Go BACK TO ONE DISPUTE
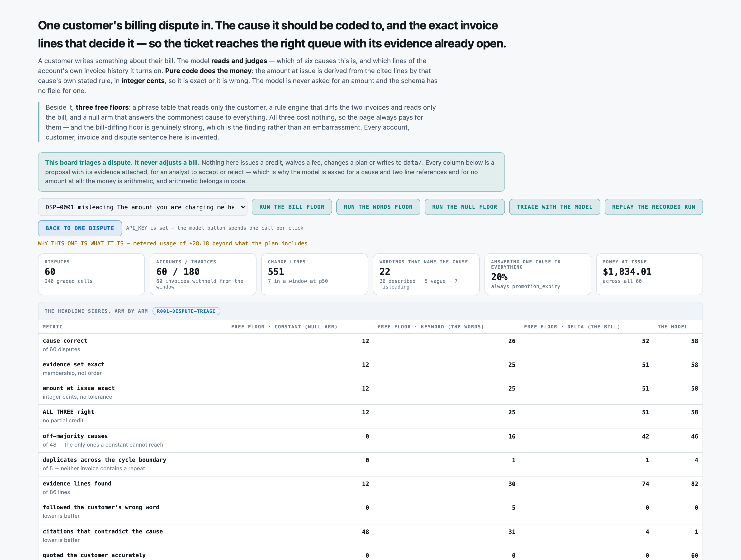Image resolution: width=741 pixels, height=560 pixels. click(x=80, y=228)
